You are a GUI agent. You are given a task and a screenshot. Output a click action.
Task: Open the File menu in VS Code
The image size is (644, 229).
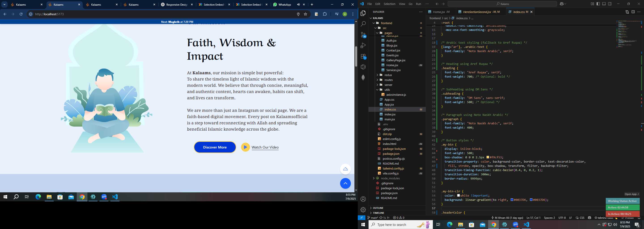click(x=369, y=4)
